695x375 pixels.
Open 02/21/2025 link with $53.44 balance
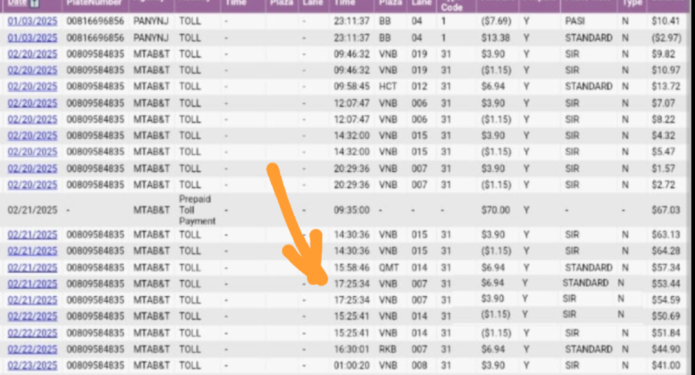32,284
